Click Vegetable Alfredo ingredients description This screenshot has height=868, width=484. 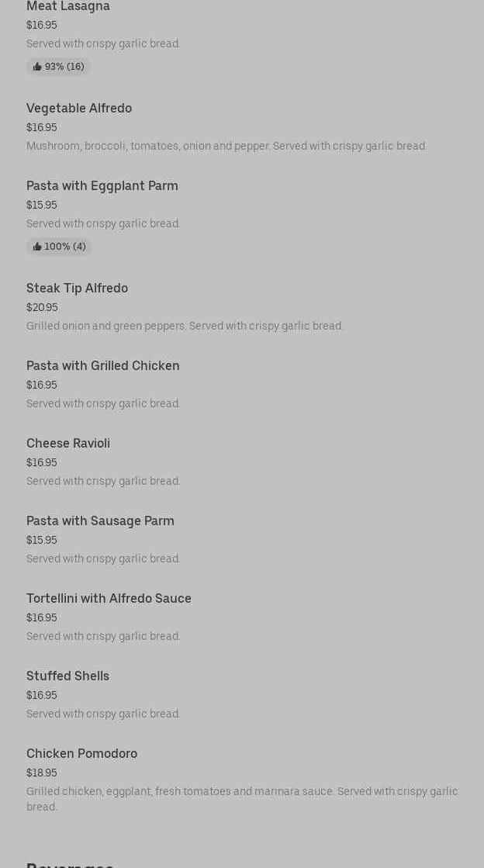[x=226, y=147]
